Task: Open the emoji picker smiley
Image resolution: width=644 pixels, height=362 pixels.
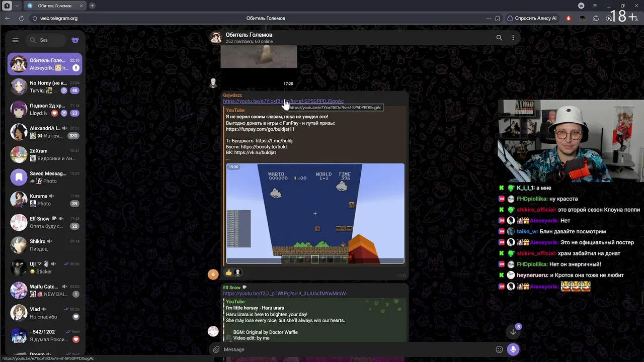Action: pos(499,349)
